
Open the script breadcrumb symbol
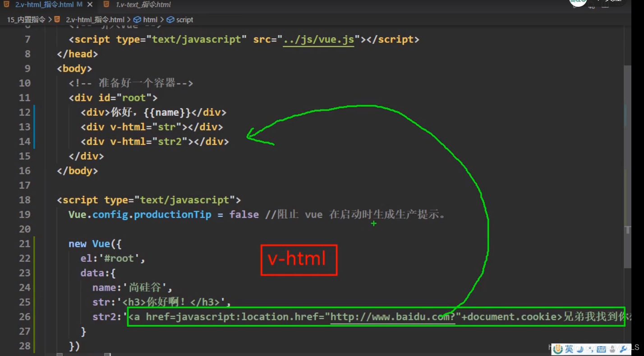pyautogui.click(x=184, y=20)
